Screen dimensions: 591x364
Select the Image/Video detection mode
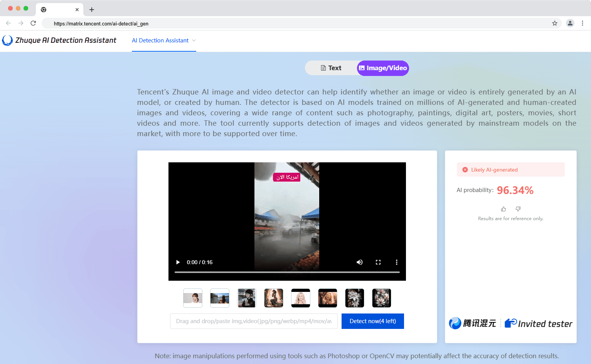tap(383, 68)
